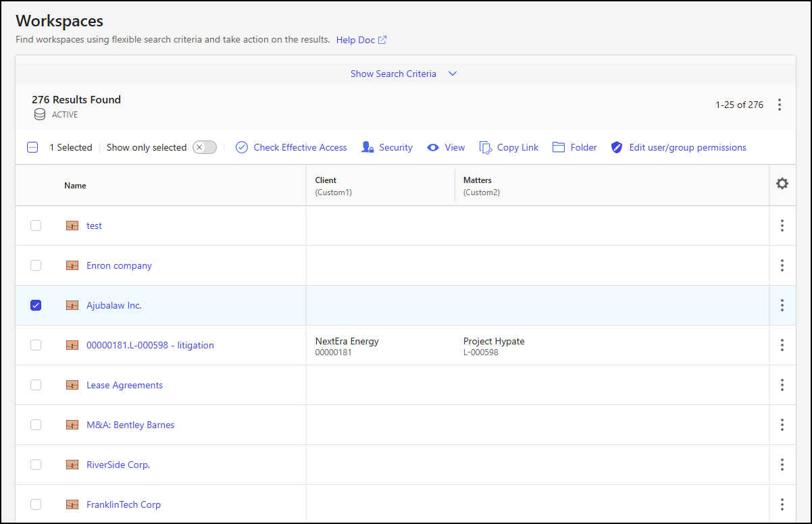The image size is (812, 524).
Task: Uncheck the Ajubalaw Inc. row checkbox
Action: pos(36,305)
